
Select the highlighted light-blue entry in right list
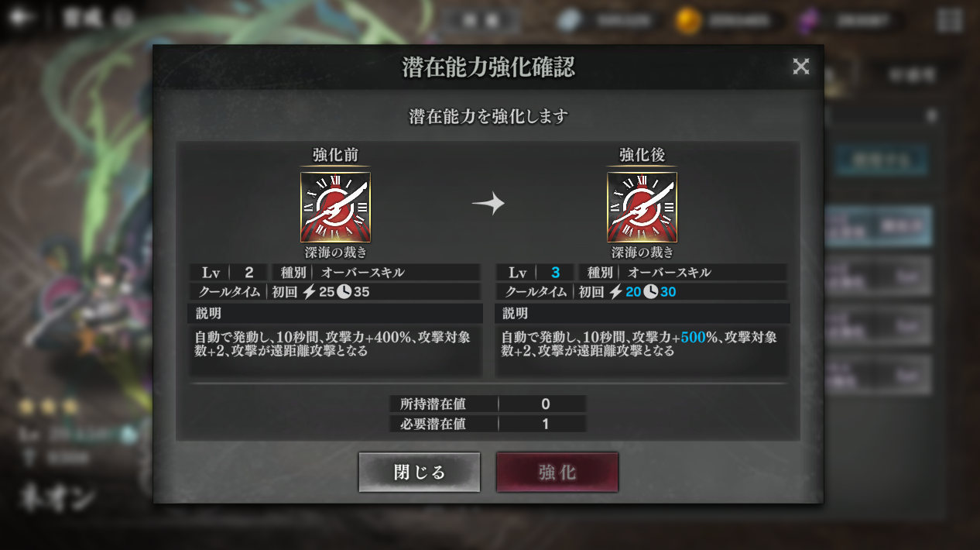click(x=879, y=226)
